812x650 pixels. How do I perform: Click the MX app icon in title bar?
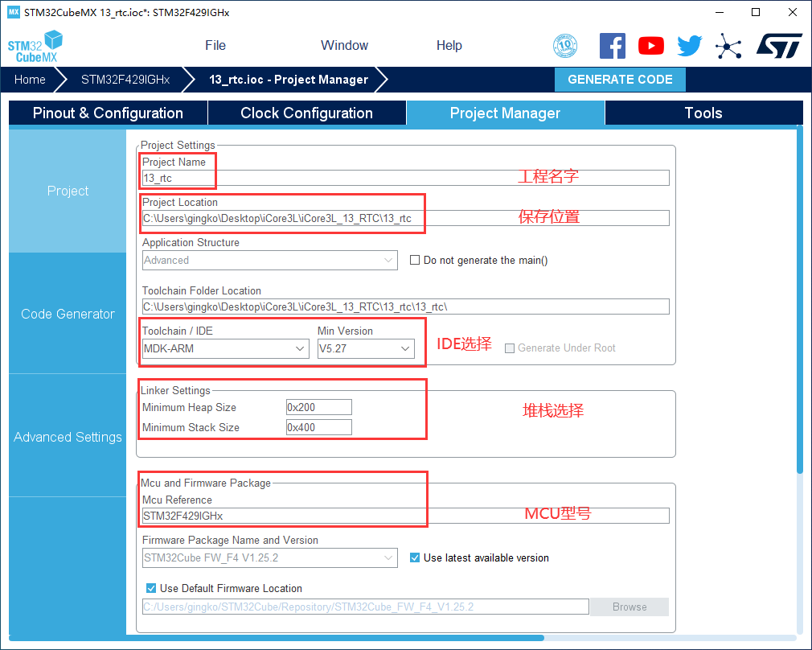point(14,12)
